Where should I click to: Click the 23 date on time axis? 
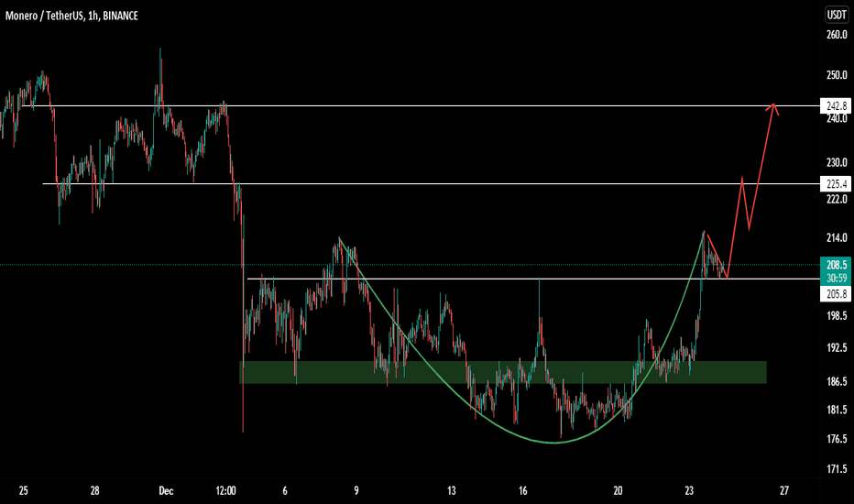[x=689, y=491]
